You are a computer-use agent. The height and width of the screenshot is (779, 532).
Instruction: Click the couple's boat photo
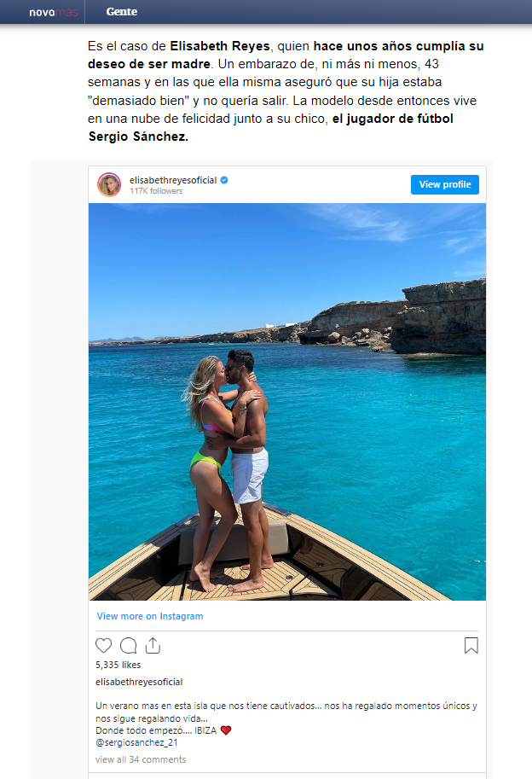coord(287,401)
